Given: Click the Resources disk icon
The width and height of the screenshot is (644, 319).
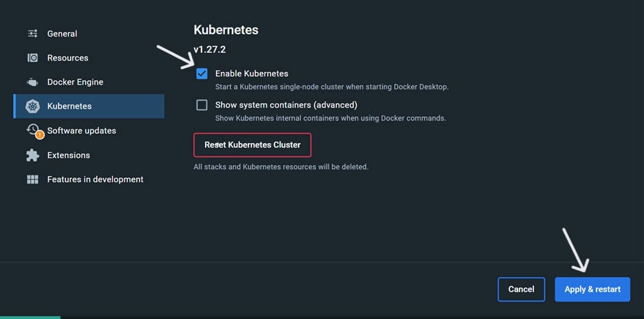Looking at the screenshot, I should tap(32, 58).
